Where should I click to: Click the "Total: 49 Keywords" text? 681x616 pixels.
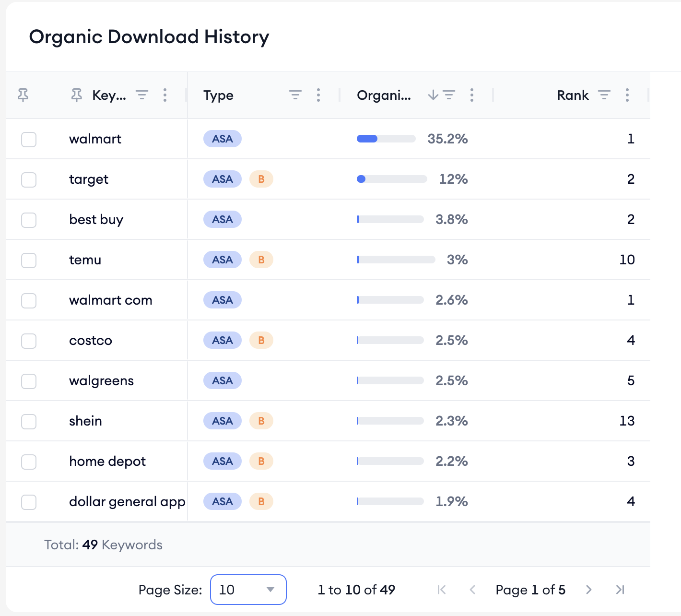tap(103, 545)
